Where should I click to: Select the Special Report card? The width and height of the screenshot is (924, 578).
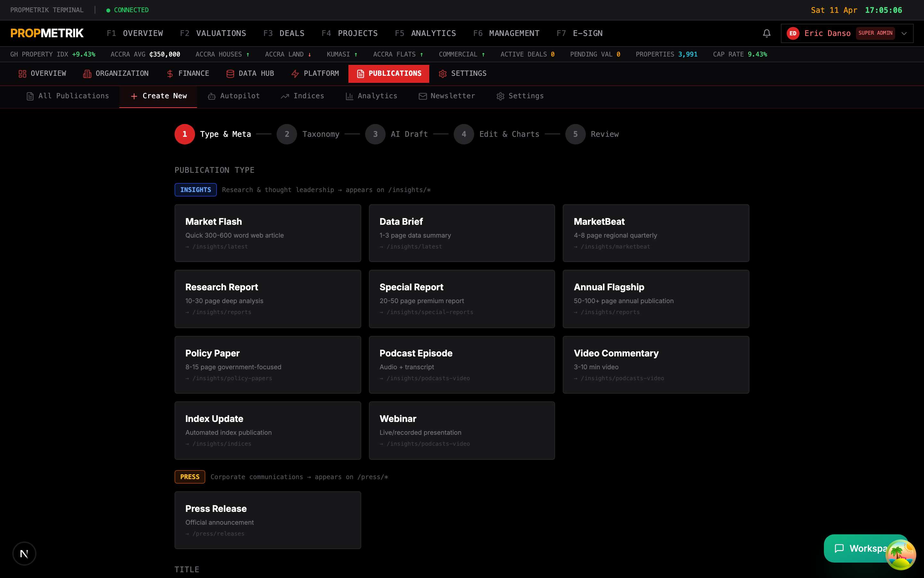[462, 299]
